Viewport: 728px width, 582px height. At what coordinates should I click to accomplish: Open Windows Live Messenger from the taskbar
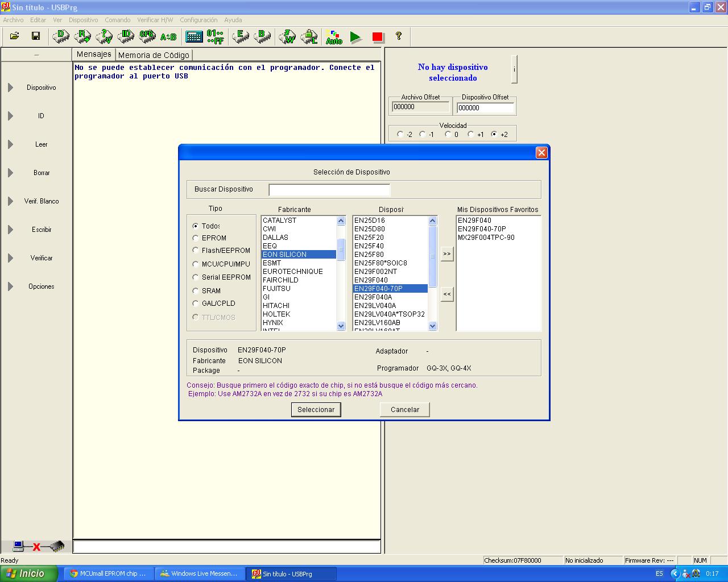tap(200, 574)
